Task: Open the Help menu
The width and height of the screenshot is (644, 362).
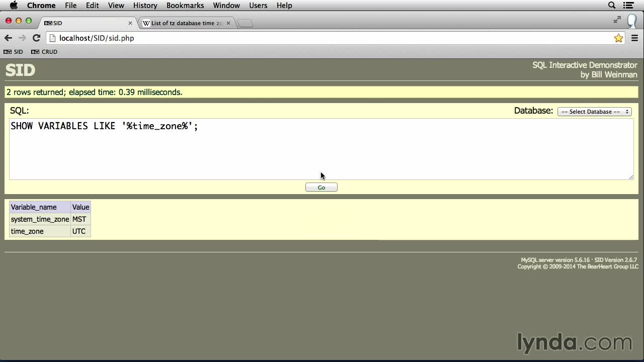Action: (x=284, y=6)
